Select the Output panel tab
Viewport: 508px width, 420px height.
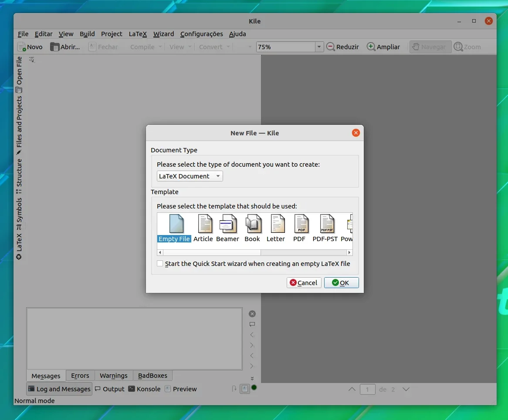coord(110,389)
